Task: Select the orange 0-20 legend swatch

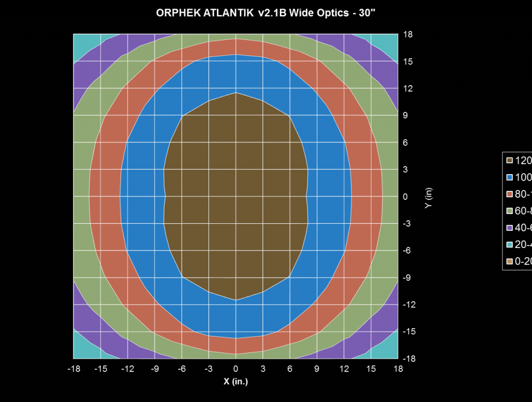Action: [x=509, y=261]
